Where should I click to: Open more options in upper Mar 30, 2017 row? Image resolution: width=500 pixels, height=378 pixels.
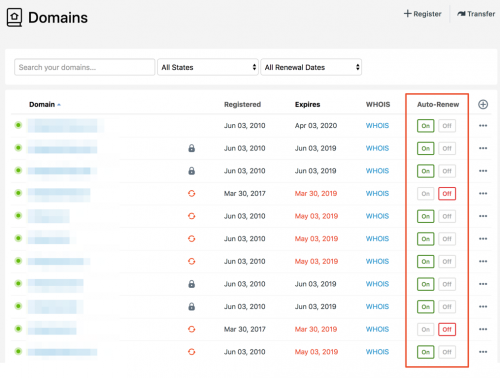tap(483, 193)
